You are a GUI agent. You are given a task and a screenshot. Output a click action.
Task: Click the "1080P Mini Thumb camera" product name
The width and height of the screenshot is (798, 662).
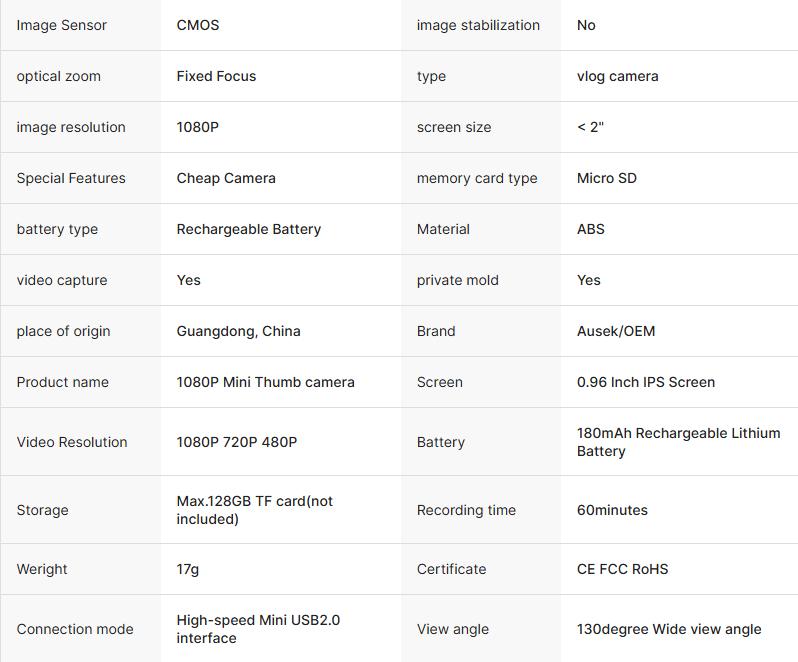tap(265, 382)
